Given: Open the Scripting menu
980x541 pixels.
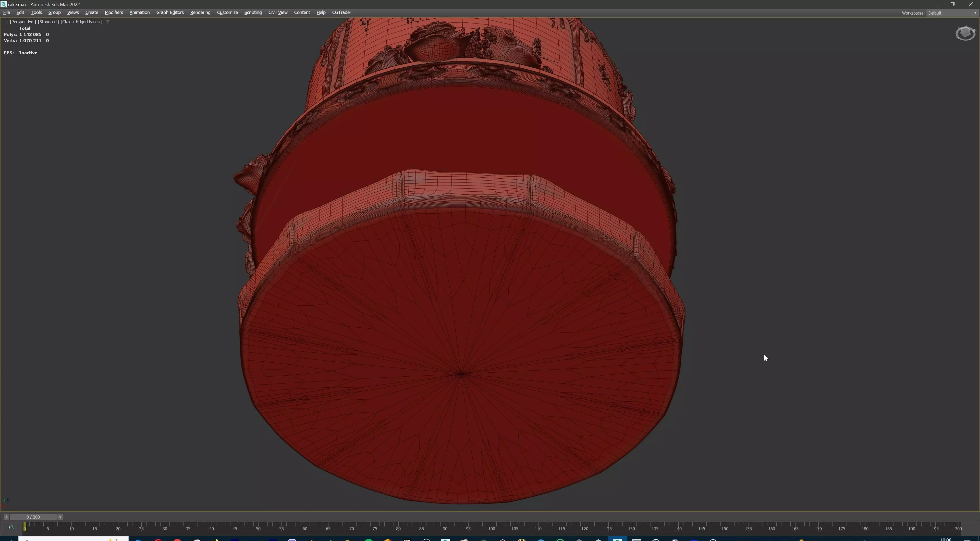Looking at the screenshot, I should [x=253, y=13].
